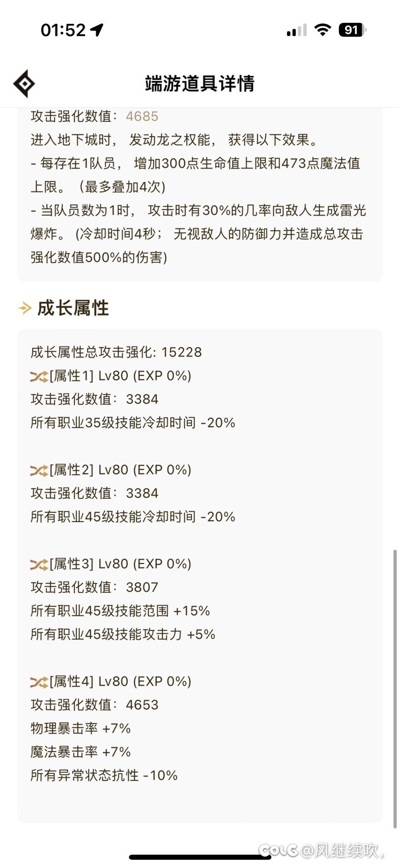The image size is (400, 868).
Task: Tap the 端游道具详情 page title
Action: point(199,84)
